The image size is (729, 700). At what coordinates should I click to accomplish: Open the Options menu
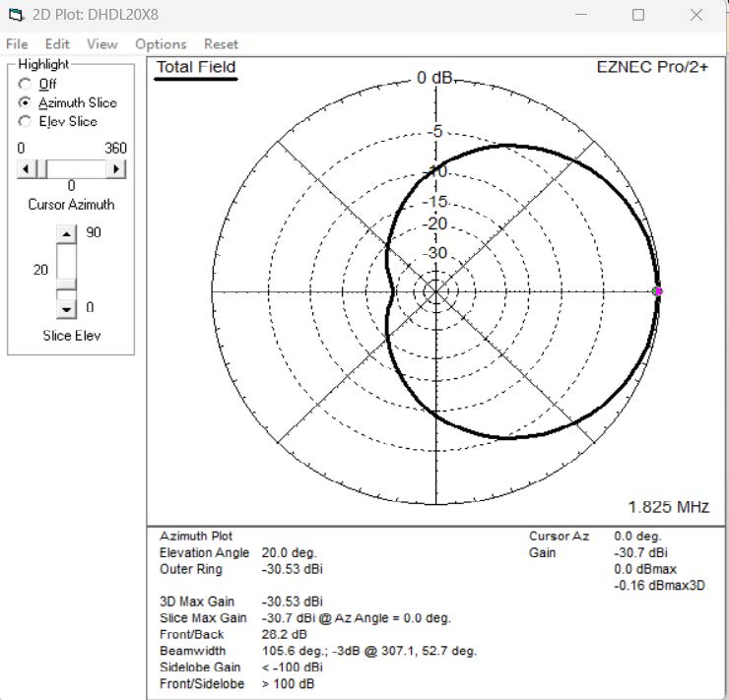[x=161, y=44]
